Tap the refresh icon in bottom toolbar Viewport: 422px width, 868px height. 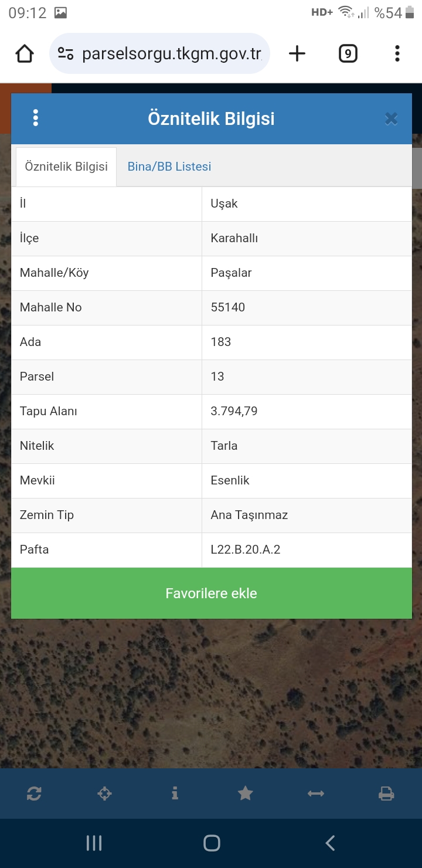click(x=34, y=794)
